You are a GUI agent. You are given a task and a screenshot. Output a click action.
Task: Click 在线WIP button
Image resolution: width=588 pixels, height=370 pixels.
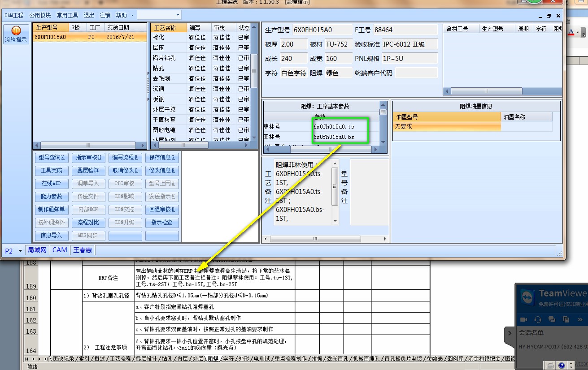(x=52, y=184)
